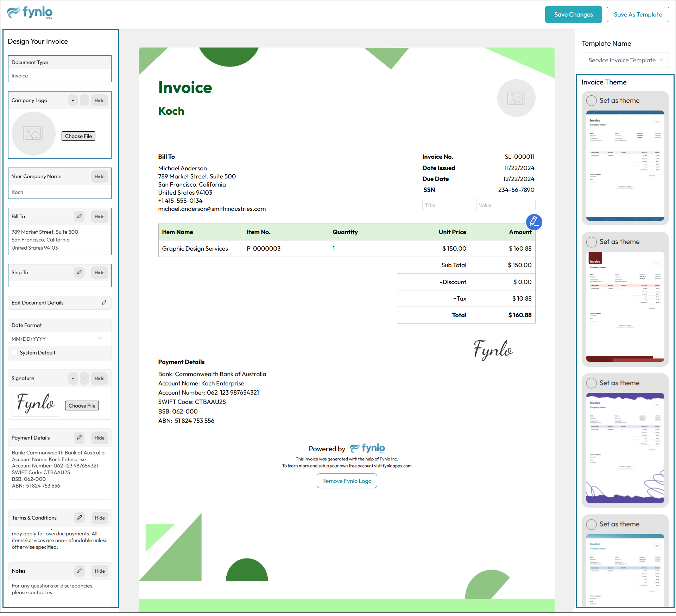Image resolution: width=676 pixels, height=616 pixels.
Task: Select the blue wave theme radio button
Action: coord(592,101)
